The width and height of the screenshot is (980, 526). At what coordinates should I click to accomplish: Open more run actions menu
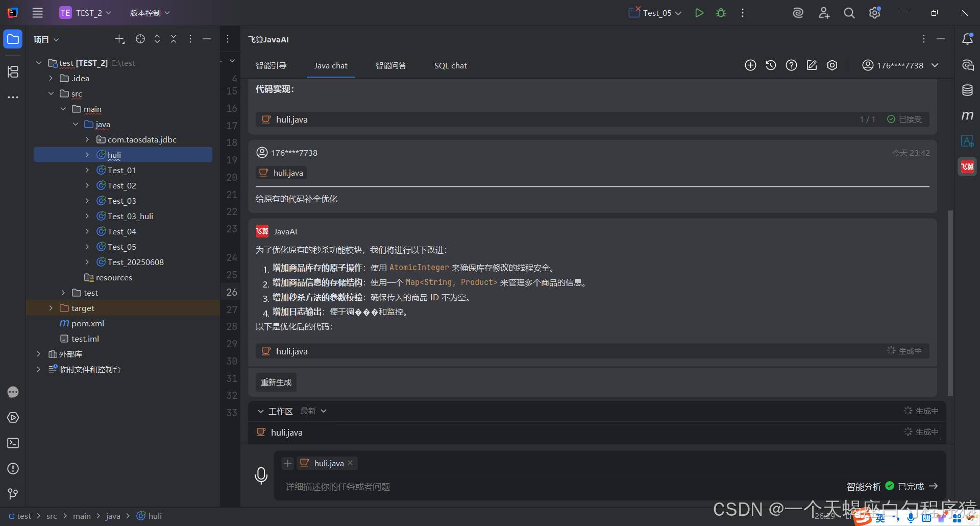tap(742, 13)
